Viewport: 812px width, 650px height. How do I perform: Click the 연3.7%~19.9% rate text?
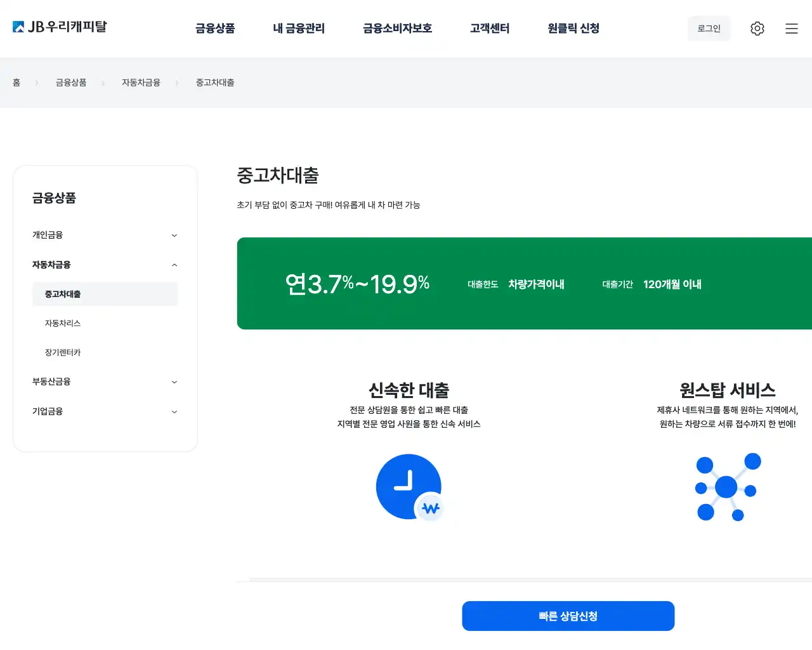tap(357, 284)
